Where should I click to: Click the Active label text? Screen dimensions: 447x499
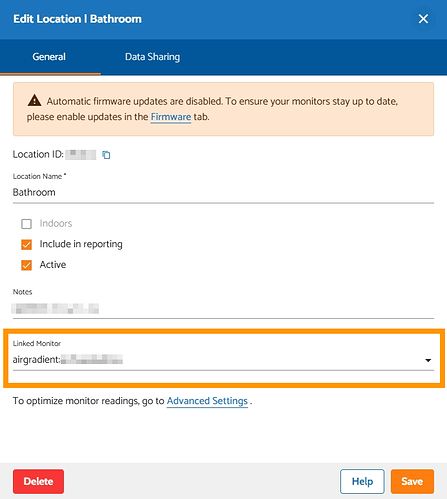tap(53, 265)
